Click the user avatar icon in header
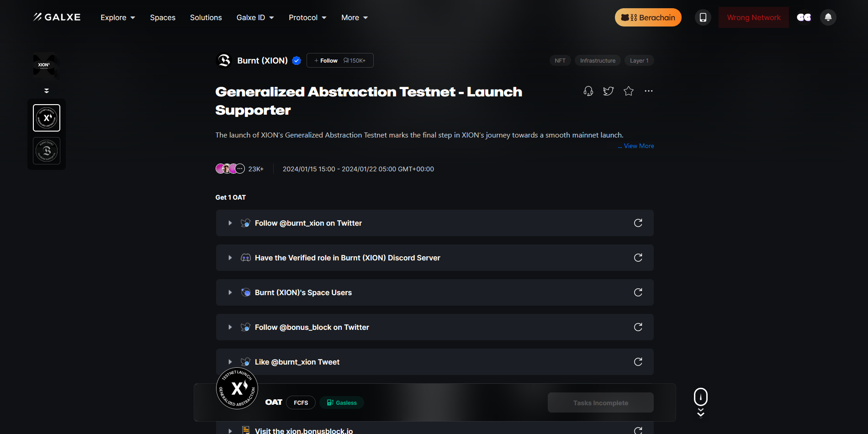 [x=804, y=17]
